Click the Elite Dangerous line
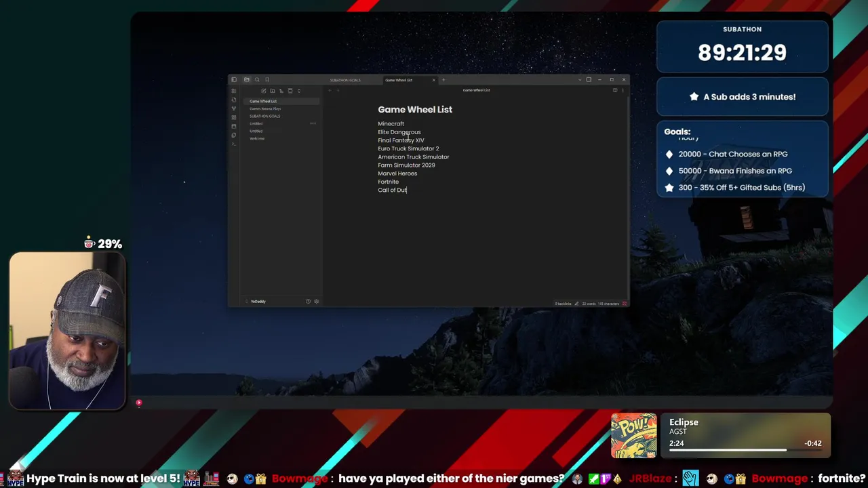This screenshot has height=488, width=868. pos(399,132)
